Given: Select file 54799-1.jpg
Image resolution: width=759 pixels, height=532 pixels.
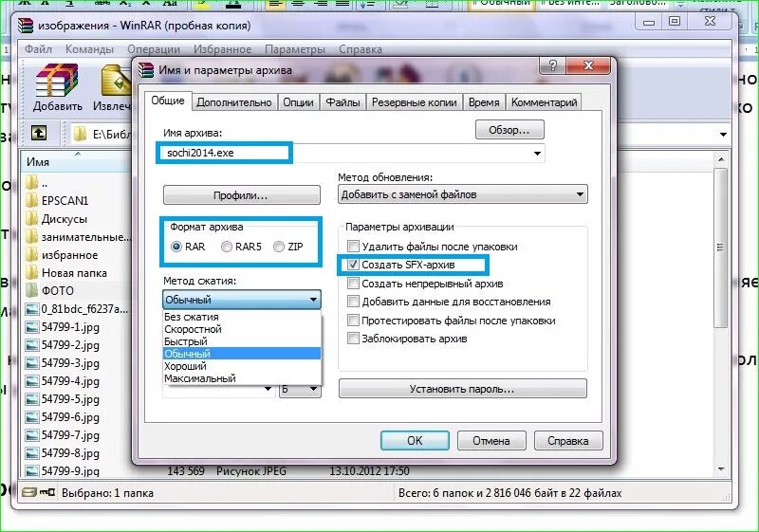Looking at the screenshot, I should click(x=63, y=327).
